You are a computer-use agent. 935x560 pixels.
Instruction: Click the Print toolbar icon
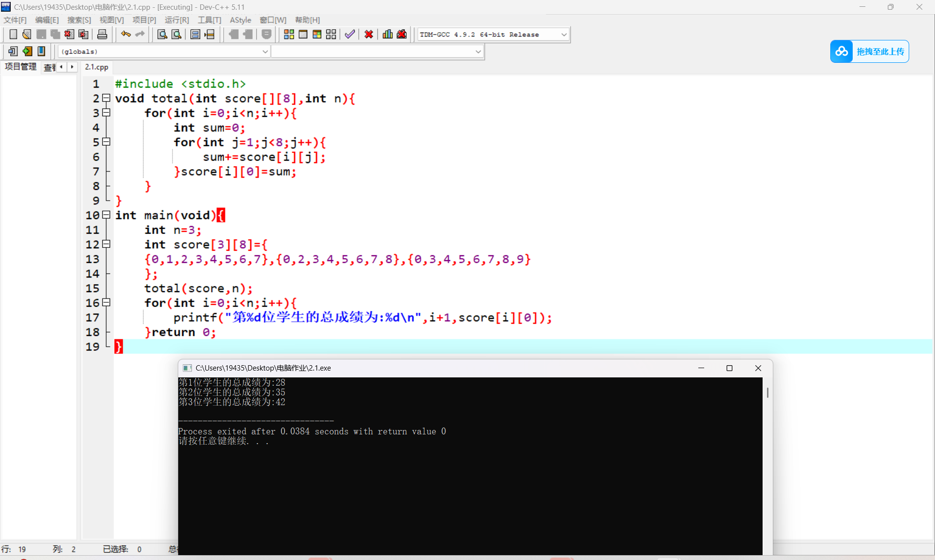(x=102, y=34)
